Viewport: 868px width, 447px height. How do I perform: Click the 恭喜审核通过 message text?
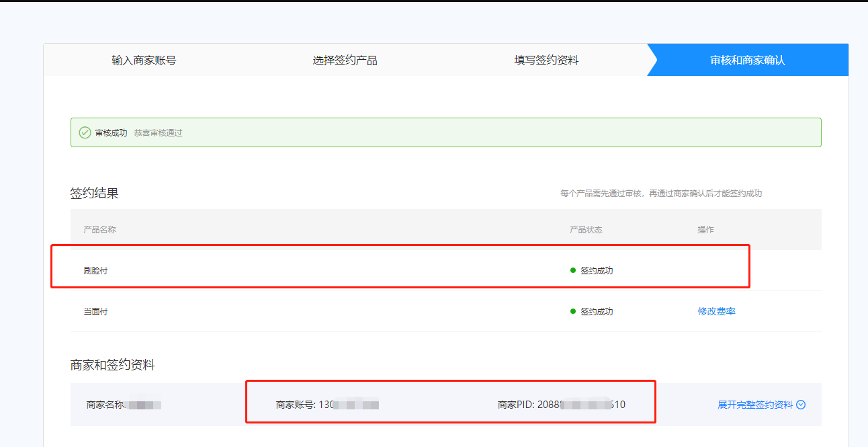click(158, 133)
